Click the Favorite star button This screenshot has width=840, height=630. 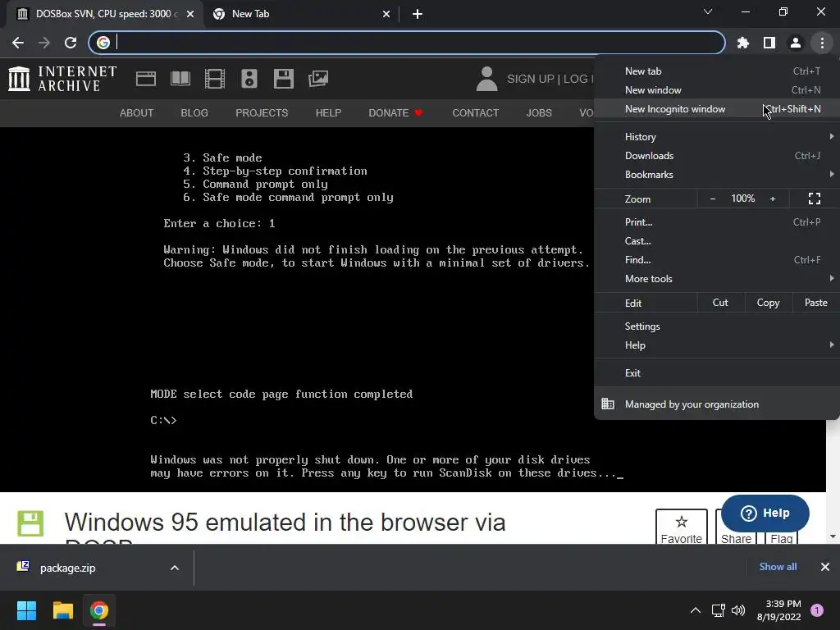682,527
